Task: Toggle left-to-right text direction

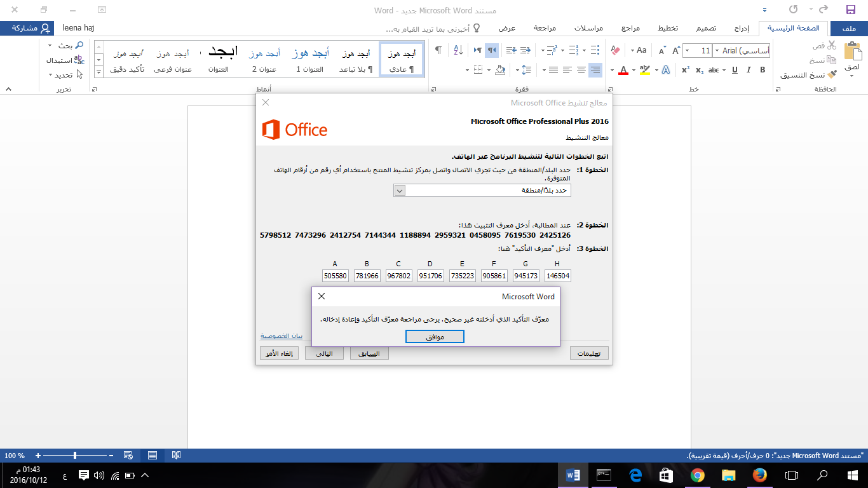Action: pos(477,50)
